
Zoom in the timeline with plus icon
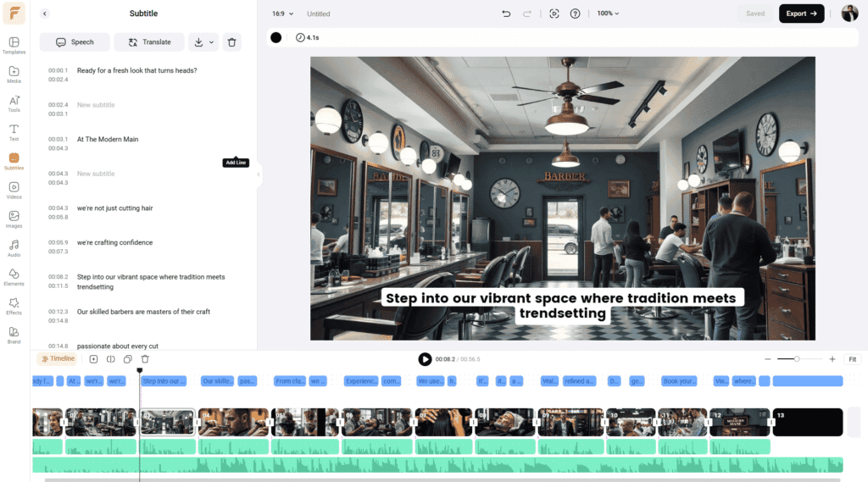832,359
